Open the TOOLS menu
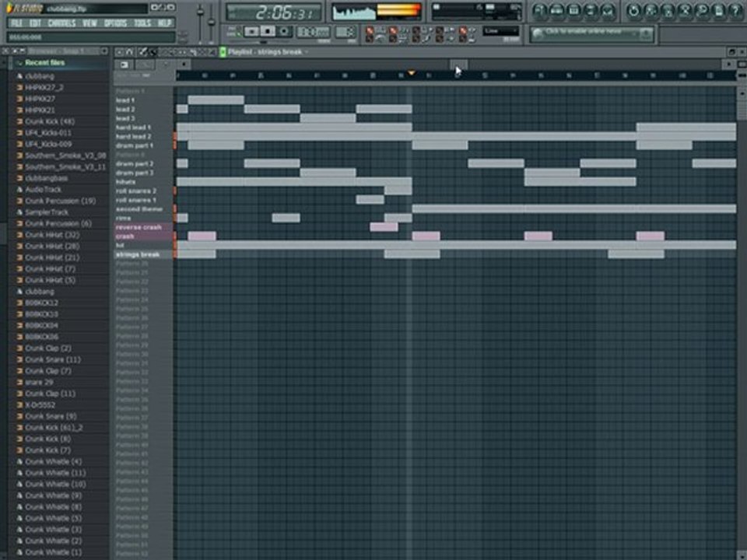 tap(142, 23)
